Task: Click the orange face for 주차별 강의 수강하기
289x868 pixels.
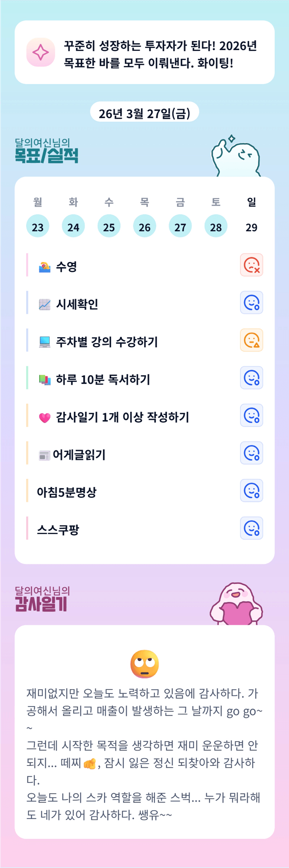Action: click(251, 340)
